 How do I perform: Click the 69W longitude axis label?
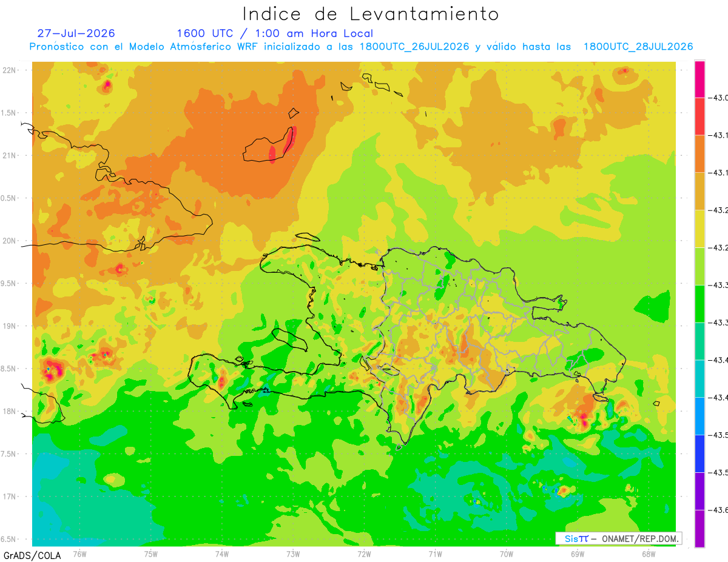pyautogui.click(x=578, y=554)
